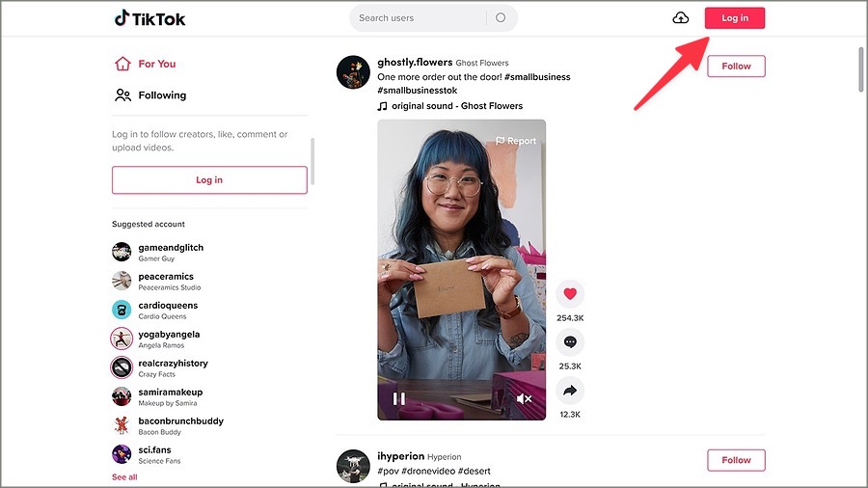Image resolution: width=868 pixels, height=488 pixels.
Task: Click the page vertical scrollbar
Action: click(861, 69)
